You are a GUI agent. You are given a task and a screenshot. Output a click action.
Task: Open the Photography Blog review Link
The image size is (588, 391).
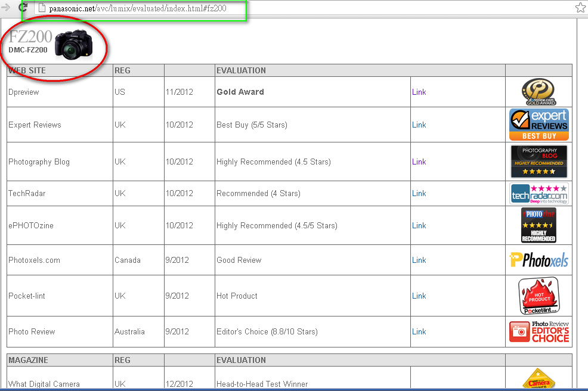[x=419, y=162]
